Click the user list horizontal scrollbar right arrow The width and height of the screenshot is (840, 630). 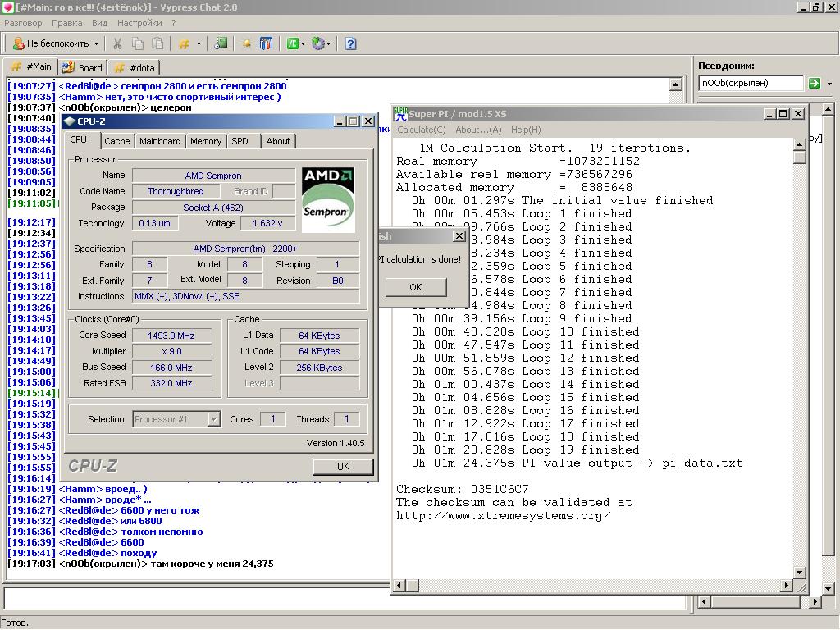815,601
